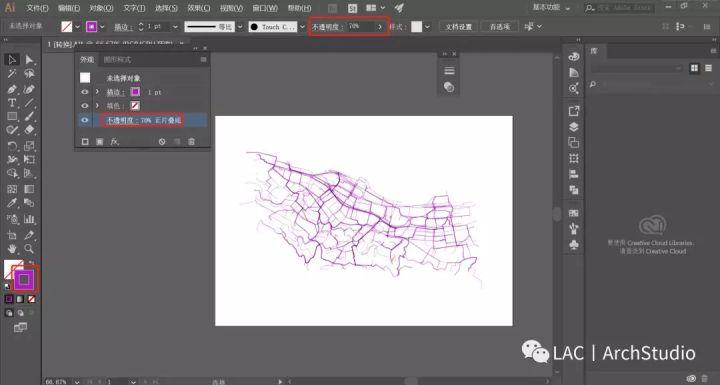Open the 窗口(W) menu
This screenshot has height=385, width=720.
[265, 8]
